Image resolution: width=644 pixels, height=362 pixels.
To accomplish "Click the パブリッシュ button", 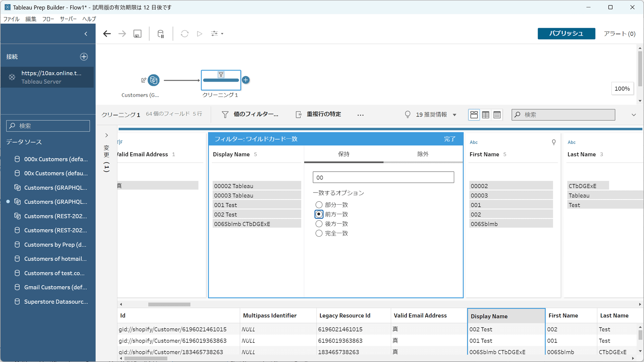I will pyautogui.click(x=566, y=34).
